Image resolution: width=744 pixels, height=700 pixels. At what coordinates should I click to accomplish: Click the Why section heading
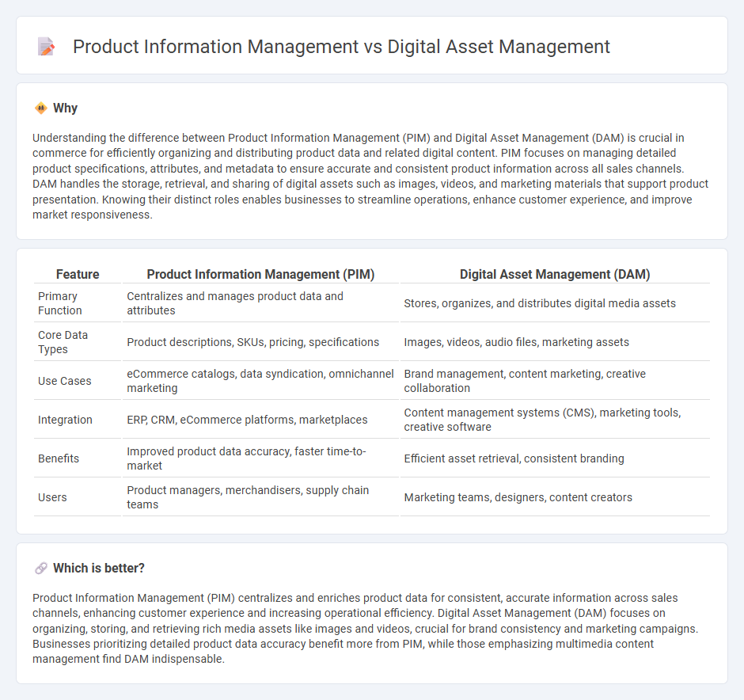(65, 108)
